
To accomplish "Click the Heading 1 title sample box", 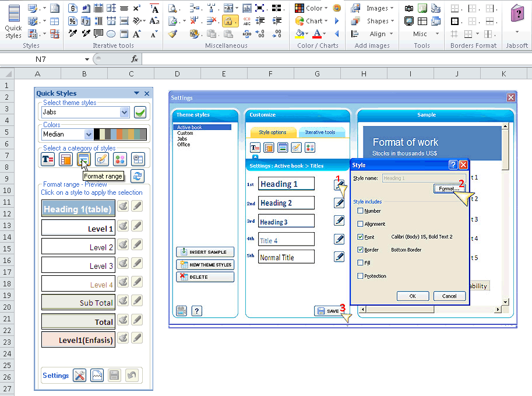I will pos(286,184).
